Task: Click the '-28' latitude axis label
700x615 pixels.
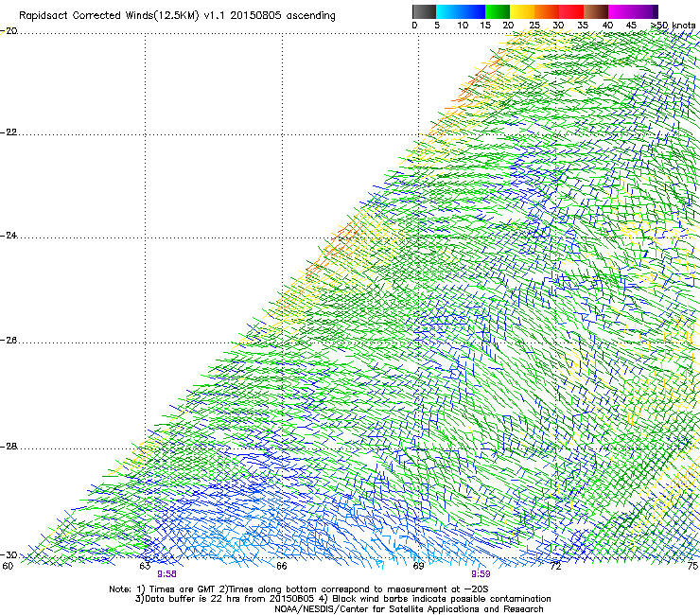Action: (x=9, y=447)
